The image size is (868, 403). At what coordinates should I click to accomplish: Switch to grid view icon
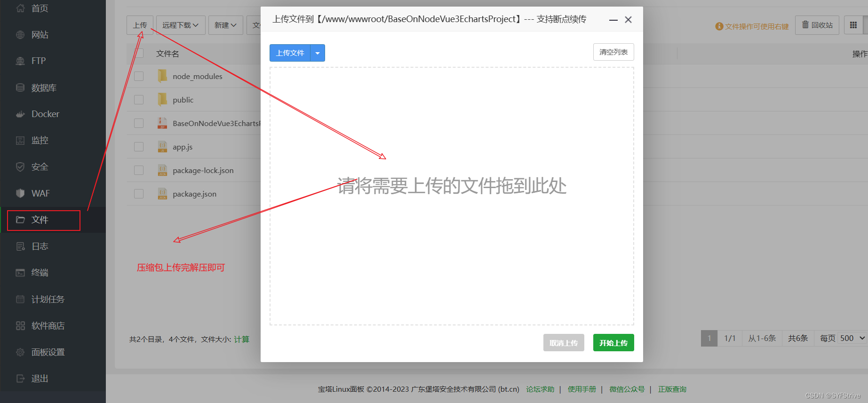(853, 25)
